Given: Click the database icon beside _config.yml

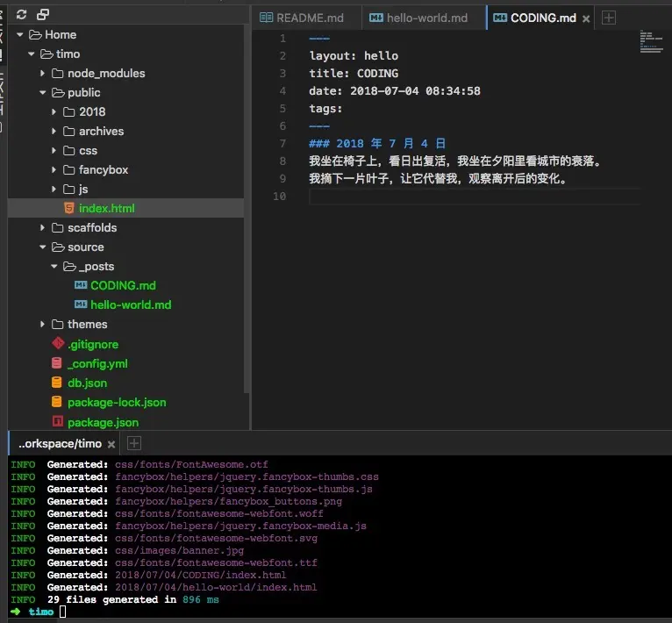Looking at the screenshot, I should tap(56, 363).
